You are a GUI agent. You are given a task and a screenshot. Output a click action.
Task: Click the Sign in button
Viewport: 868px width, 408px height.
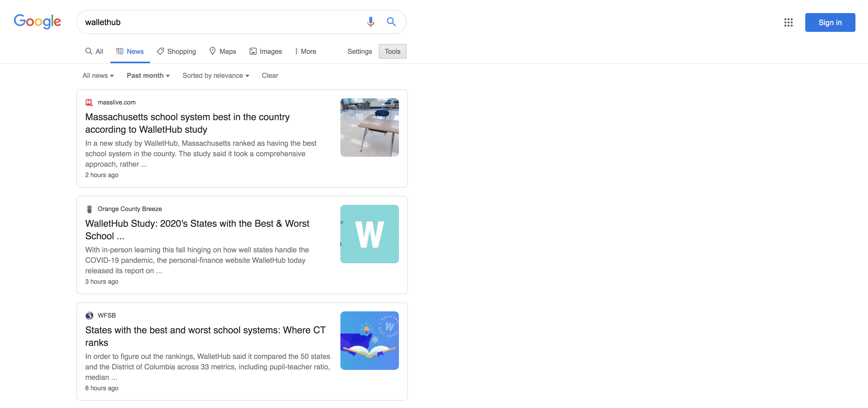point(830,22)
